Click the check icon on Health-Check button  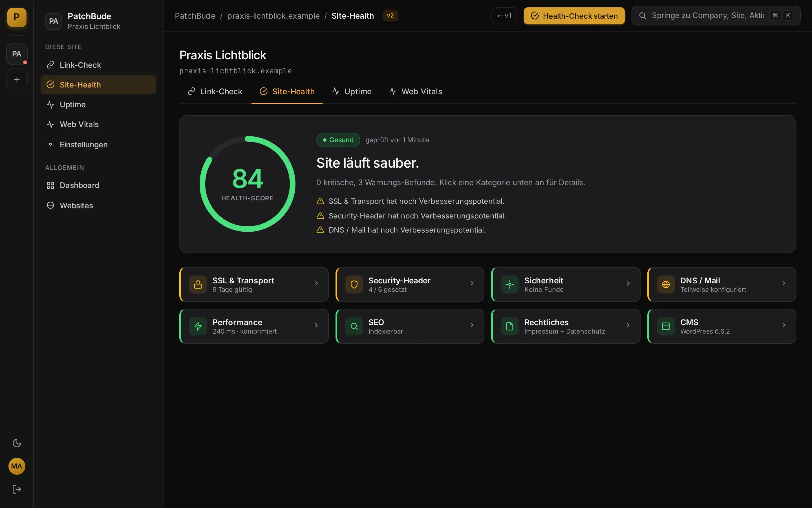[535, 16]
